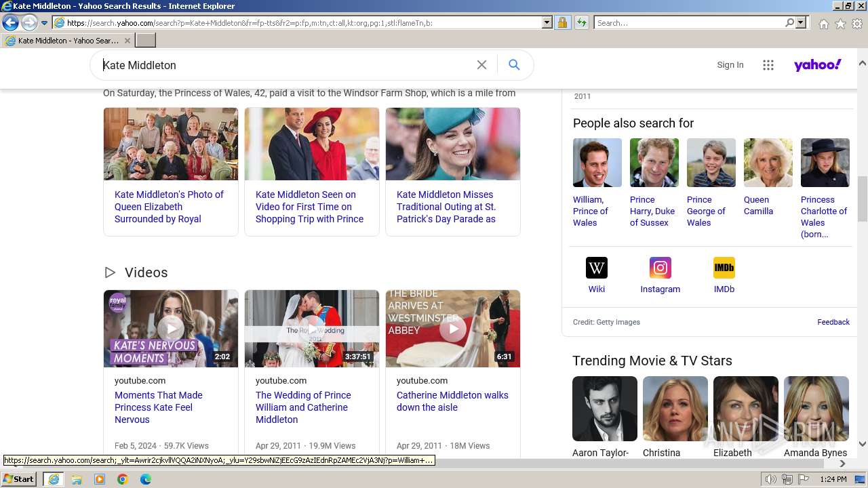The height and width of the screenshot is (488, 868).
Task: Click the IE Forward navigation button
Action: point(29,23)
